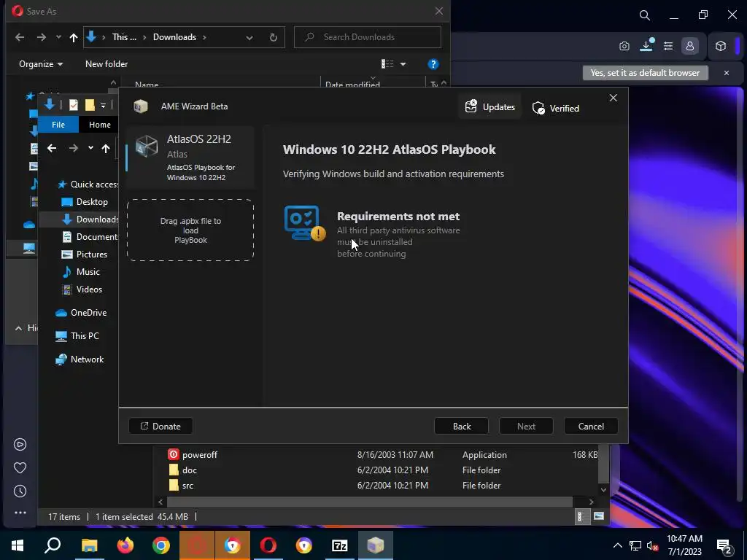The width and height of the screenshot is (747, 560).
Task: Click the Updates button in AME Wizard
Action: point(489,106)
